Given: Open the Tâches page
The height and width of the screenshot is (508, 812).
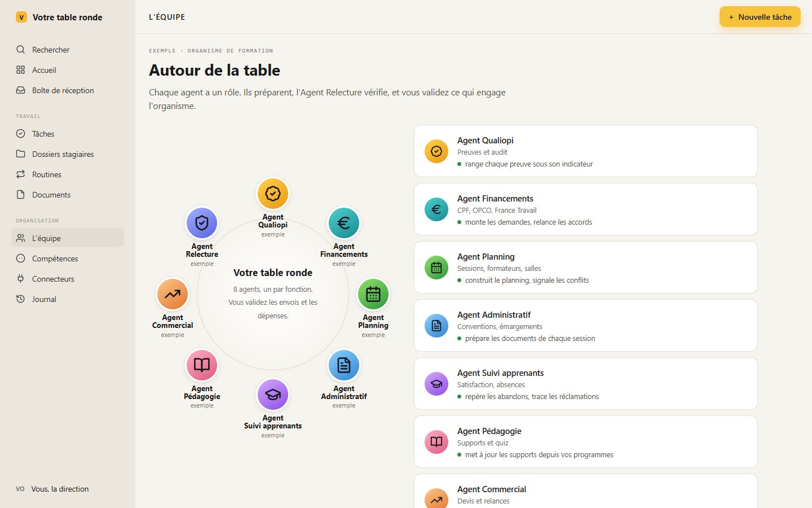Looking at the screenshot, I should (68, 134).
